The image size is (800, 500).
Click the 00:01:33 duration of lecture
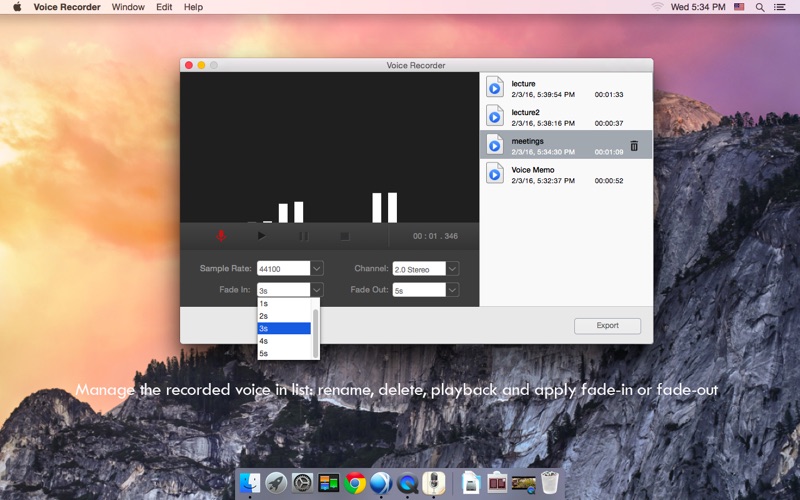pyautogui.click(x=609, y=94)
